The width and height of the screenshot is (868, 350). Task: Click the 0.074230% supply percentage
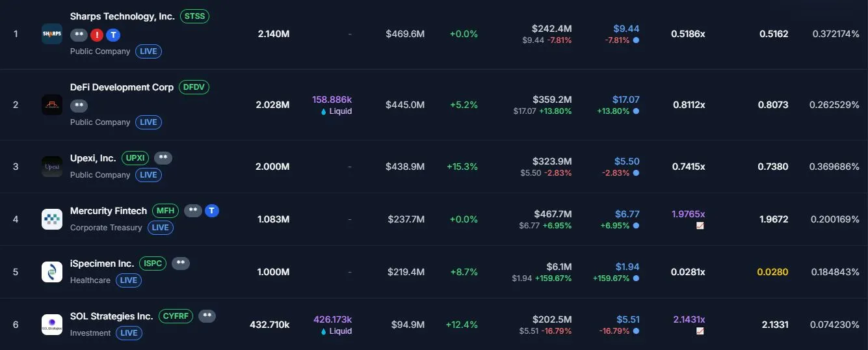[x=835, y=325]
